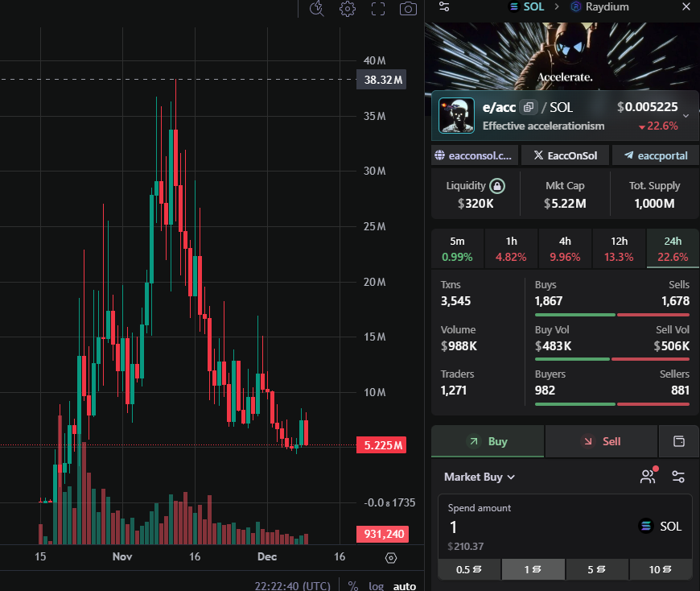Toggle log scale on chart
The image size is (700, 591).
point(376,585)
